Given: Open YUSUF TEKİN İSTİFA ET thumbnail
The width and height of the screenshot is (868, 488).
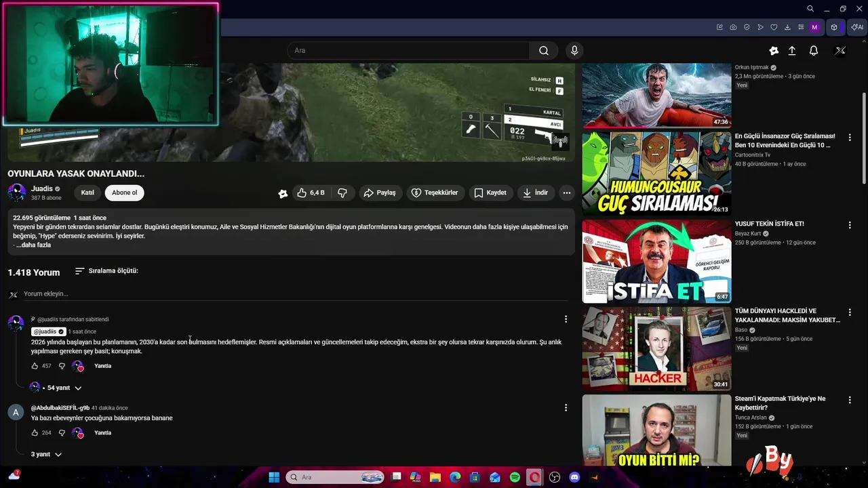Looking at the screenshot, I should tap(656, 261).
